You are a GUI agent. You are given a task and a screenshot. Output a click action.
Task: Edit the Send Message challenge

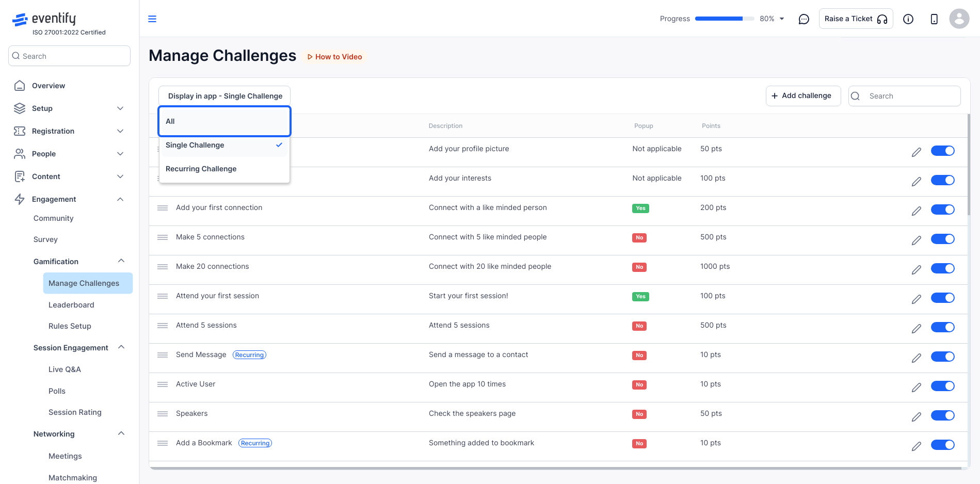[x=917, y=358]
